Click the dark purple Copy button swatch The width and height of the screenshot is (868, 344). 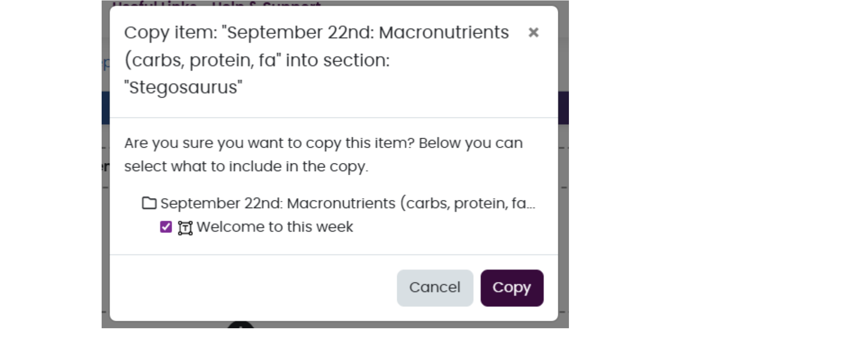point(512,287)
